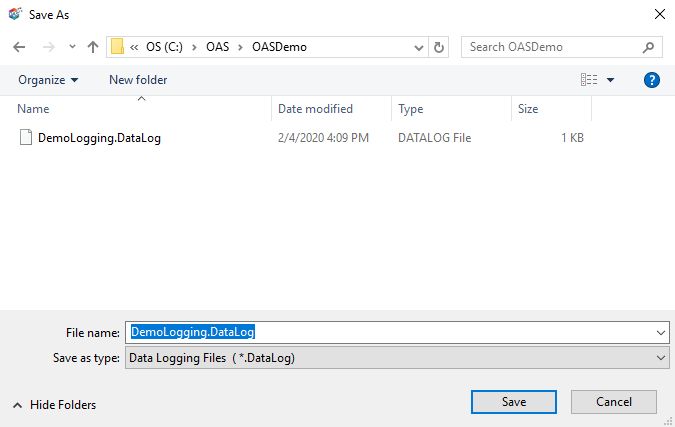Change the view layout icon

[x=589, y=80]
